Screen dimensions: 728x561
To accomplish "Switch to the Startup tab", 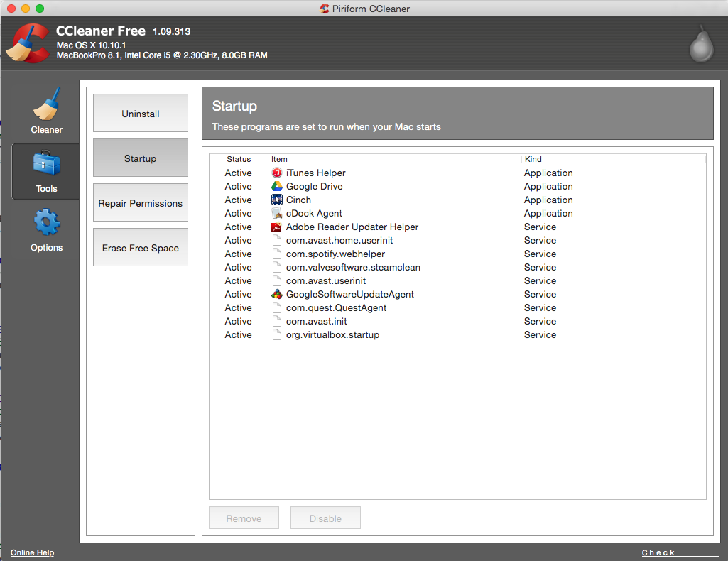I will point(140,158).
